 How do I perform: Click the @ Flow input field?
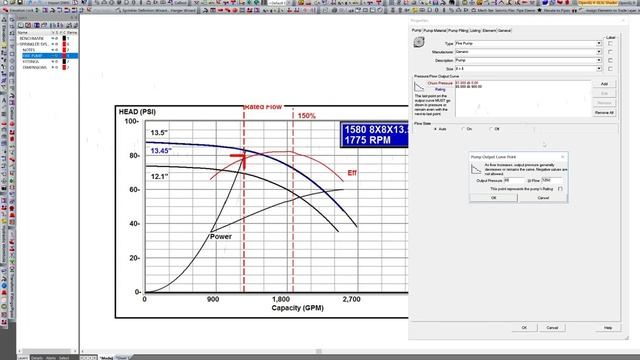552,180
